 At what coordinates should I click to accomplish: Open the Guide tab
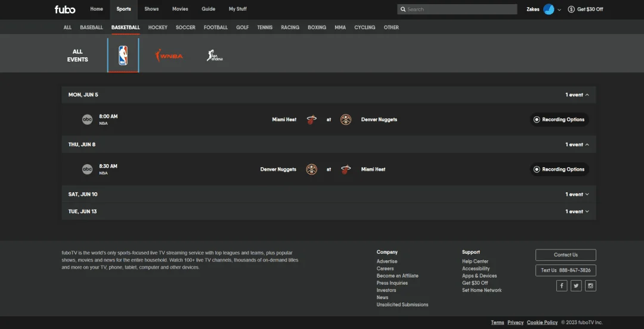208,9
